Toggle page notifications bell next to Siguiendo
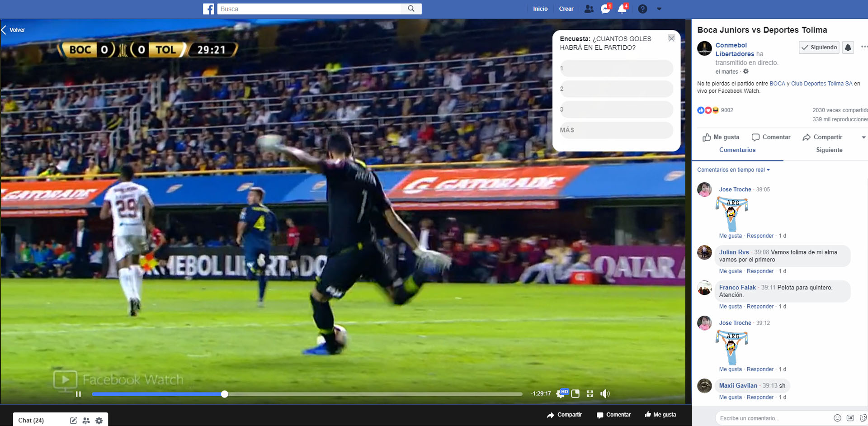The width and height of the screenshot is (868, 426). [848, 47]
